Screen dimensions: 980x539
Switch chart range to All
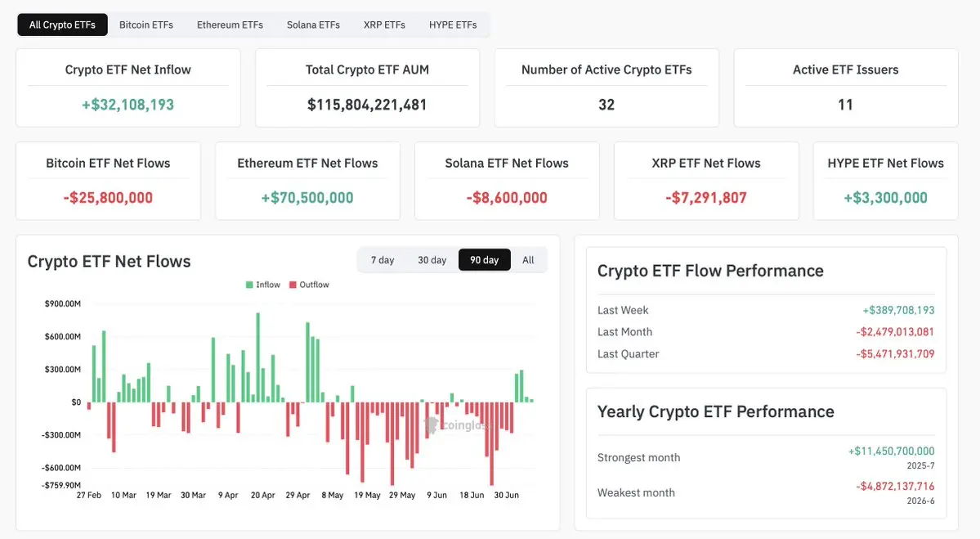[x=528, y=260]
